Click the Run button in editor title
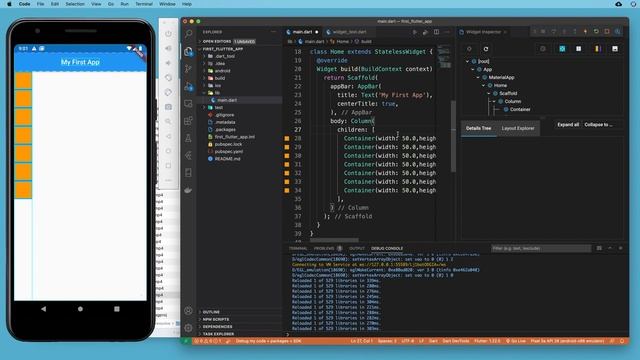 [415, 32]
